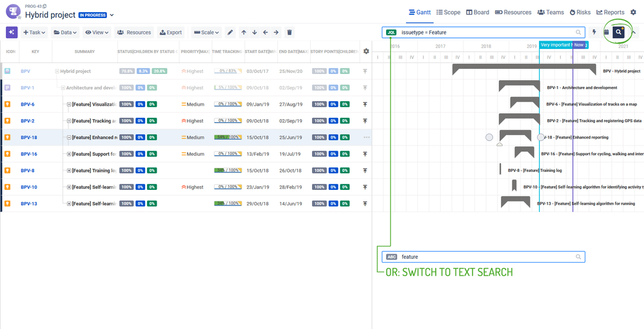Click the Very important milestone marker
The height and width of the screenshot is (329, 644).
[555, 44]
